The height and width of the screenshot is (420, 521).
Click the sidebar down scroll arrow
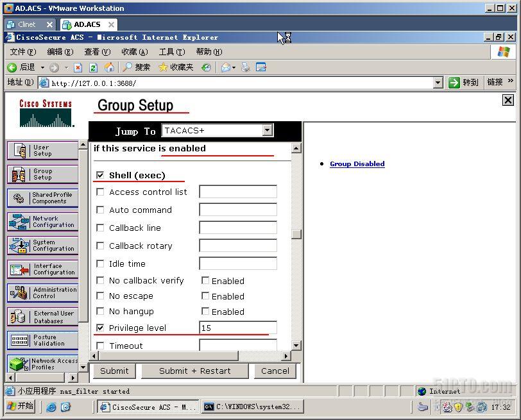[83, 367]
